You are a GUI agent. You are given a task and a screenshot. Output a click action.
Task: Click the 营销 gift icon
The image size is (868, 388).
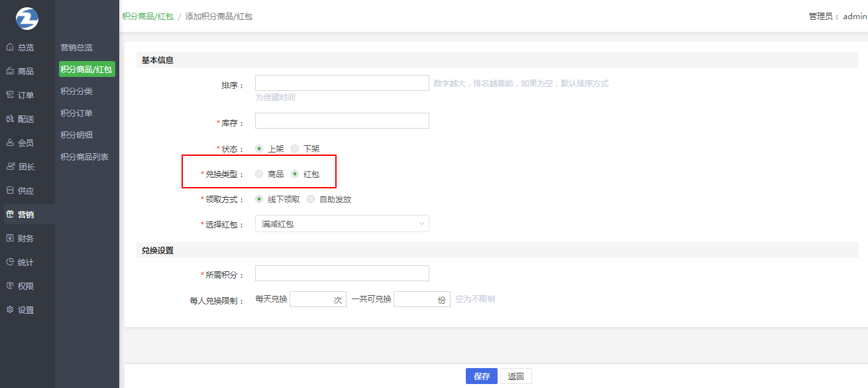9,214
